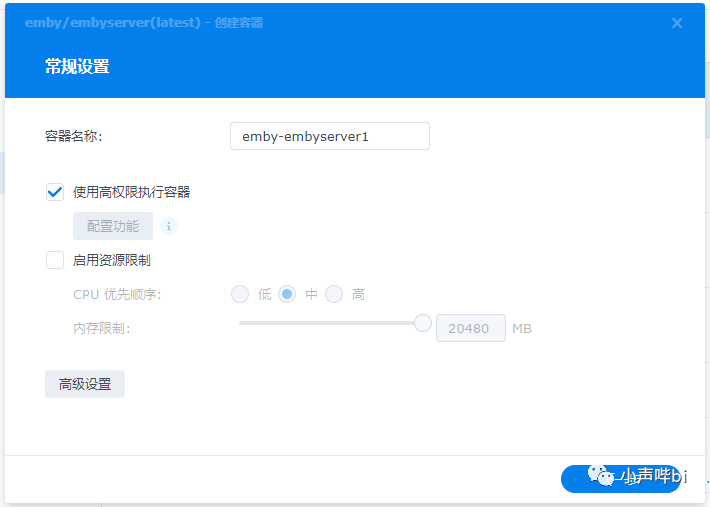The height and width of the screenshot is (507, 710).
Task: Open the 高级设置 advanced settings button
Action: pyautogui.click(x=85, y=384)
